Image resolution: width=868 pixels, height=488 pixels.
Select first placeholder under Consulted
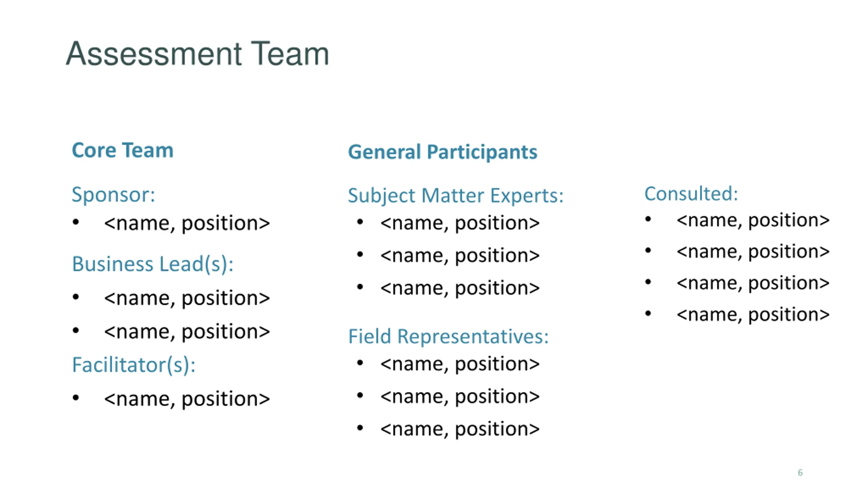pos(753,220)
